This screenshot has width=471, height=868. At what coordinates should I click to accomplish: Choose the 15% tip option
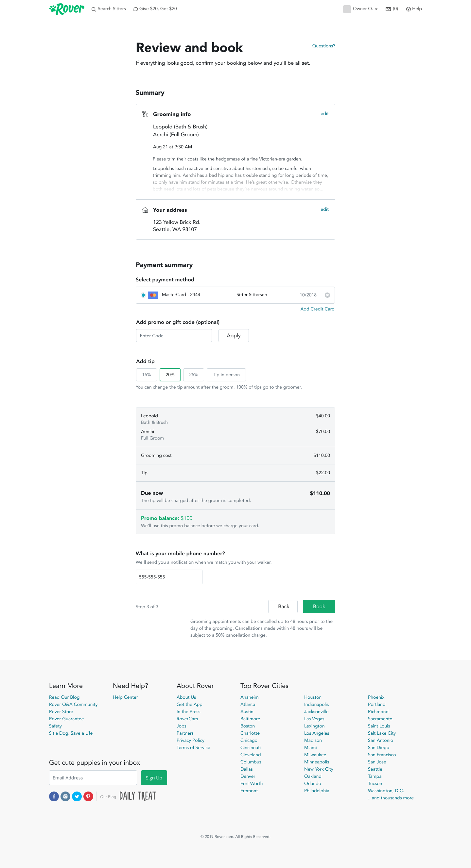[146, 375]
